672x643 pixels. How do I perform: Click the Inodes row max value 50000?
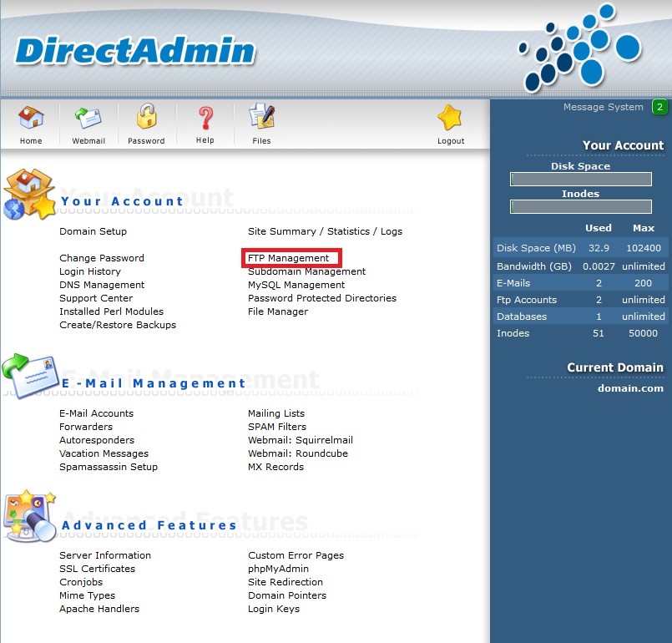[x=643, y=333]
